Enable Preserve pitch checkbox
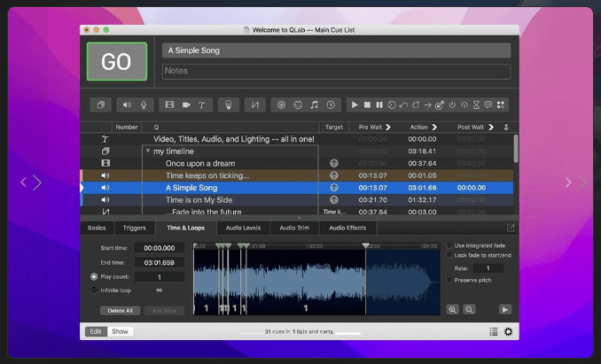This screenshot has height=364, width=601. click(x=449, y=280)
